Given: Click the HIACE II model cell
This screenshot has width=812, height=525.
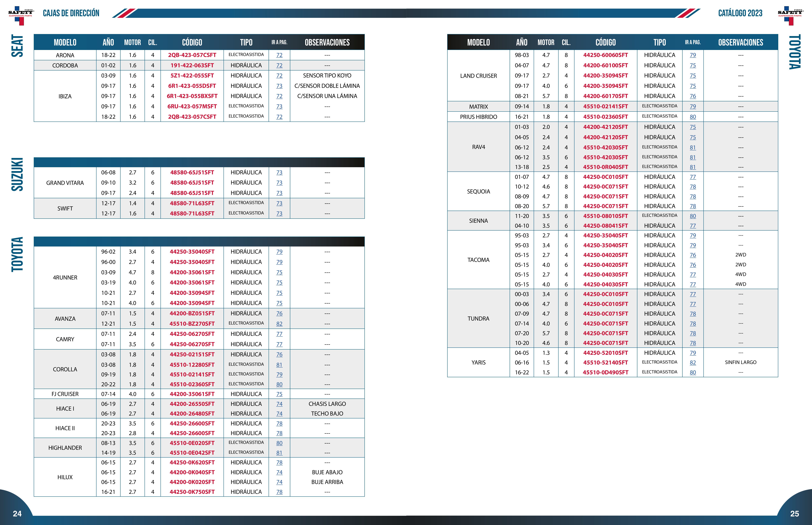Looking at the screenshot, I should pos(65,428).
